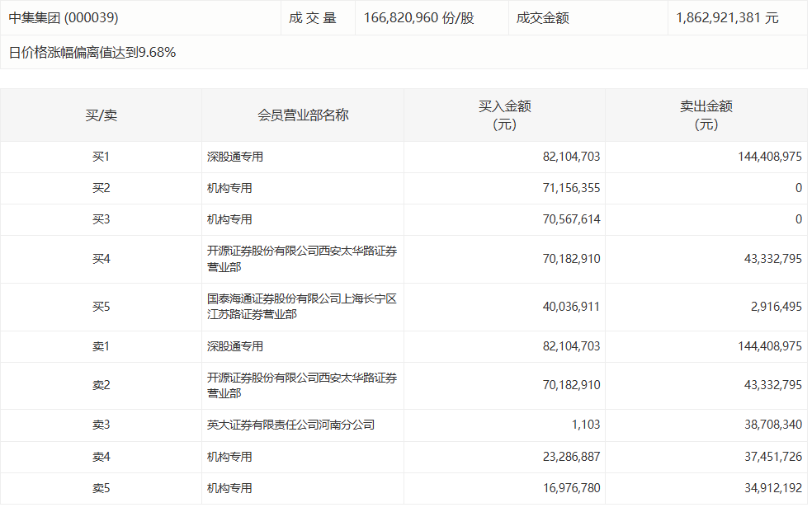Select buy amount 82,104,703 in 卖1 row

pos(571,346)
